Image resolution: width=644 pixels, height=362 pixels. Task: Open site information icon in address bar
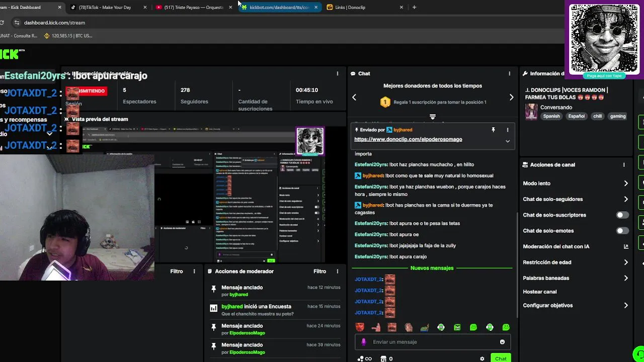tap(17, 23)
